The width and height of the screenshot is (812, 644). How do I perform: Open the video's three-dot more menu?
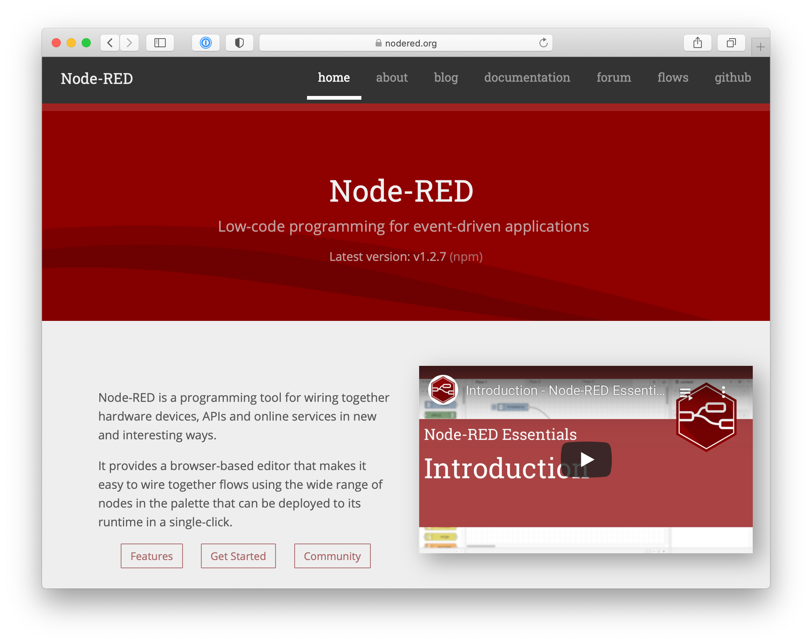[724, 392]
